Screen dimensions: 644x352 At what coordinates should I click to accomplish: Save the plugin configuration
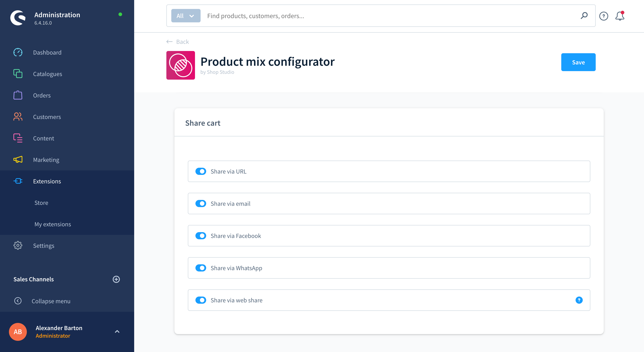point(578,62)
